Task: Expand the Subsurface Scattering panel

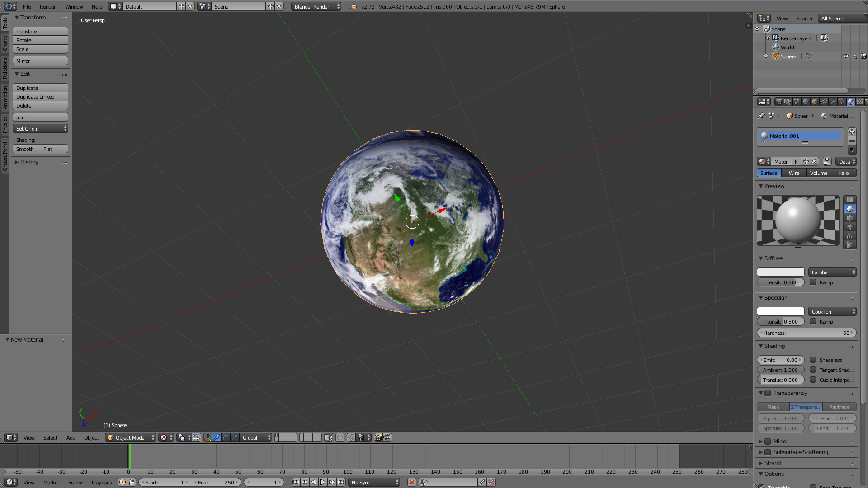Action: coord(801,452)
